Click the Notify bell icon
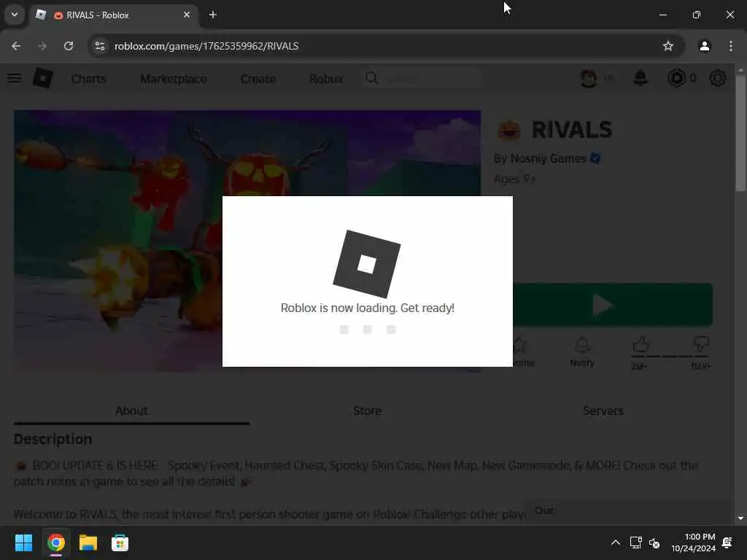The width and height of the screenshot is (747, 560). tap(582, 345)
